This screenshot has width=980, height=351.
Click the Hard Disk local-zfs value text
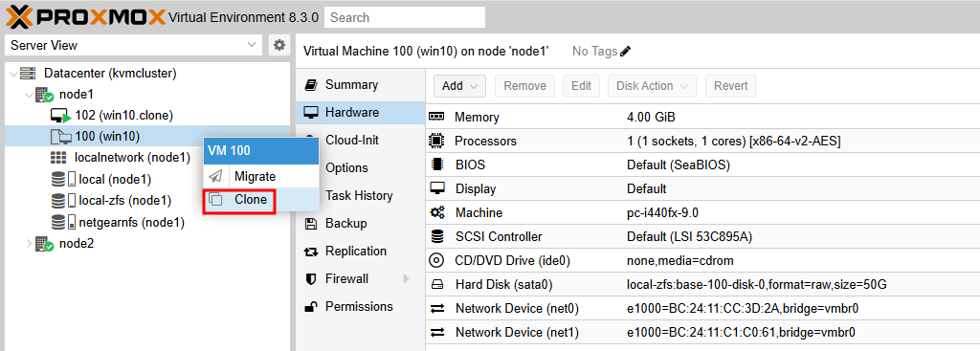[757, 285]
